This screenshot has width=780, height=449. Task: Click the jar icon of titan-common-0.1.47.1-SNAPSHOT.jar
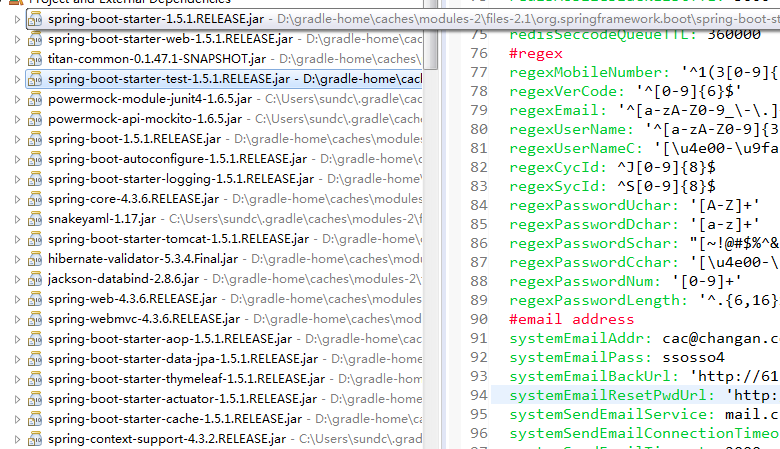35,59
